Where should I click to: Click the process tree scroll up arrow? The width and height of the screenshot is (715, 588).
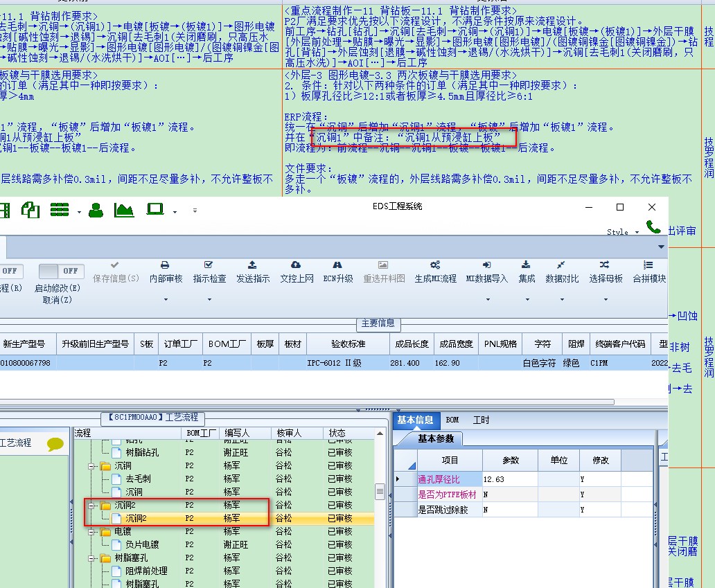point(380,433)
